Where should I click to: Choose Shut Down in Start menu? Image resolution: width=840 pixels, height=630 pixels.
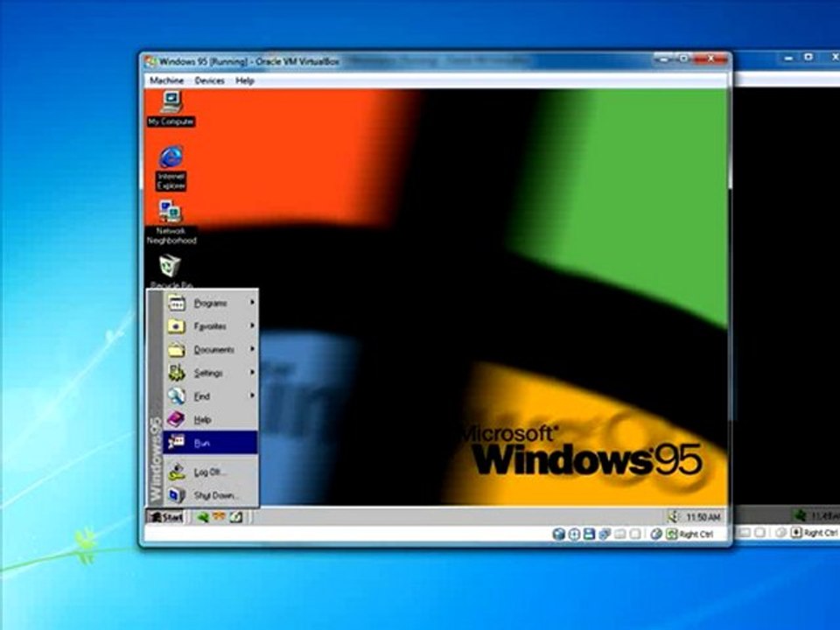click(211, 495)
